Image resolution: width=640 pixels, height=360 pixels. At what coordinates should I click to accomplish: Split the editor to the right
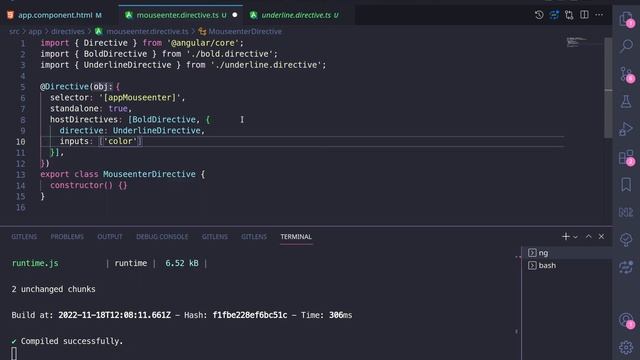[584, 15]
